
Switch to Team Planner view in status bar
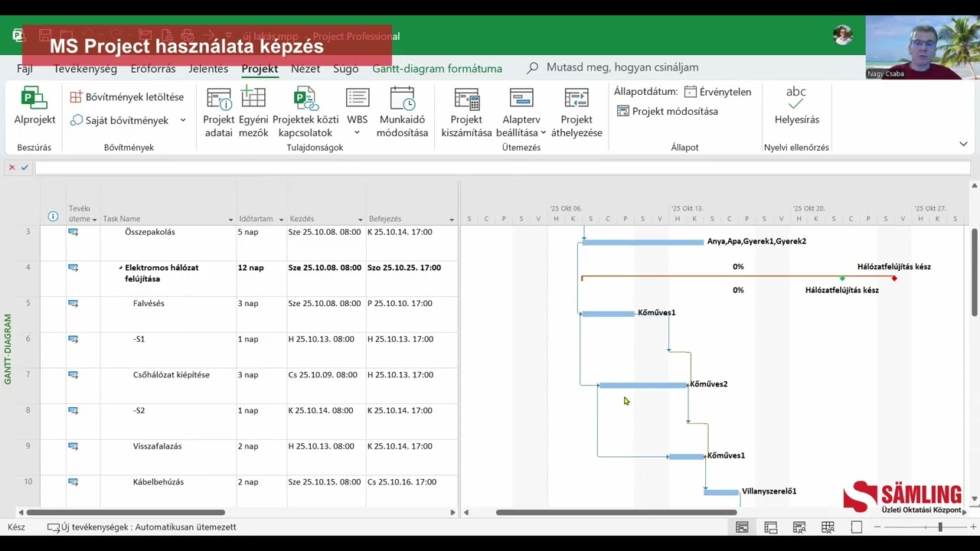(x=799, y=527)
